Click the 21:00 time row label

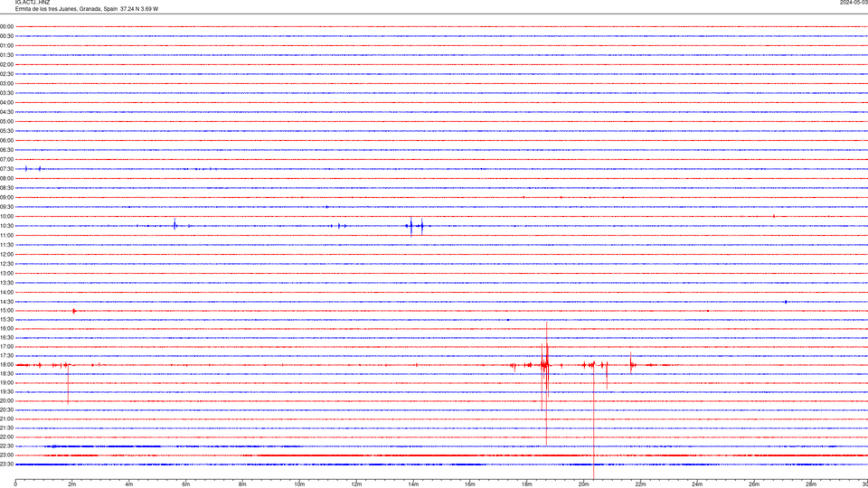[6, 418]
